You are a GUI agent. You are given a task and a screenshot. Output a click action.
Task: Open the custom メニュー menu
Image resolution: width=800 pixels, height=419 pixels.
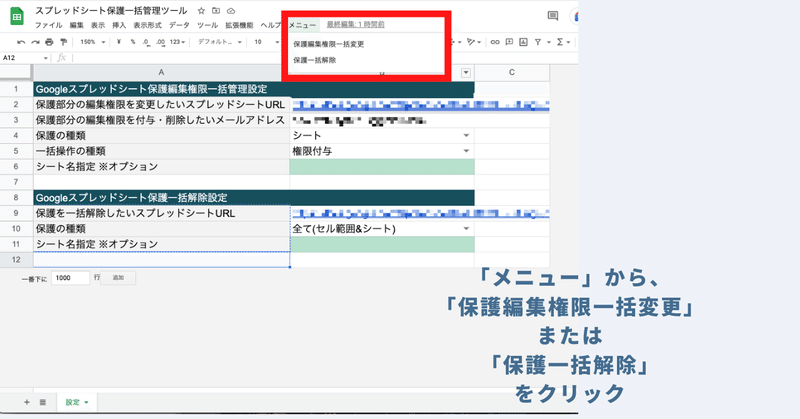(x=302, y=25)
